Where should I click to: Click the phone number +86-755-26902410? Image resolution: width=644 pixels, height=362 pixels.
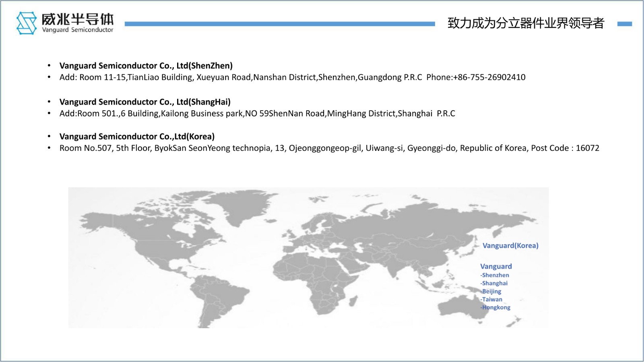pyautogui.click(x=489, y=77)
